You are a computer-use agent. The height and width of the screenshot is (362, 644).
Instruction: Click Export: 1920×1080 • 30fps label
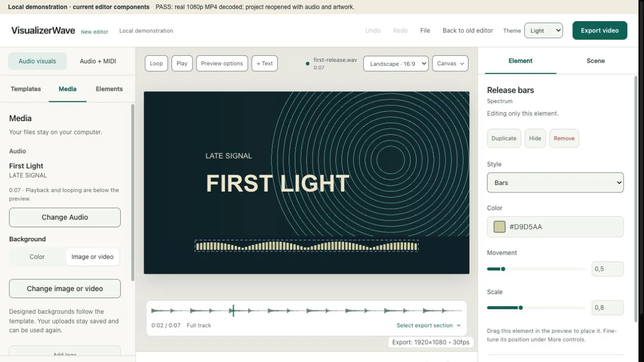tap(431, 342)
